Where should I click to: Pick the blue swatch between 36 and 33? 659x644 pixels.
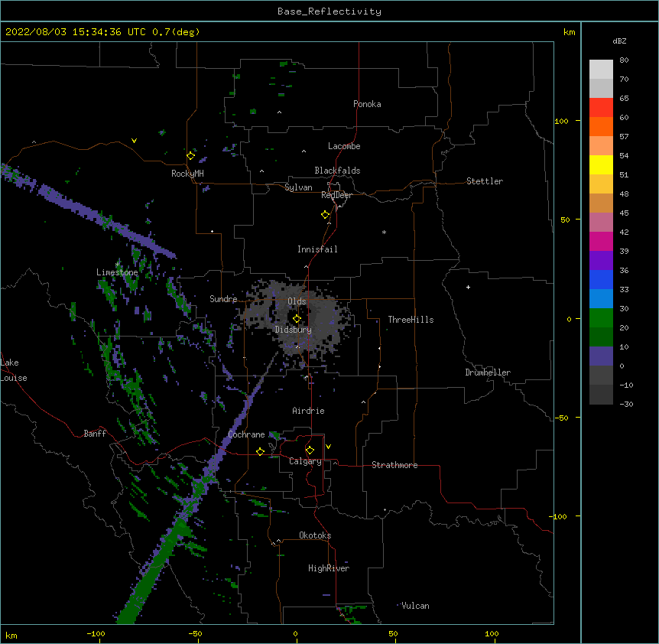[601, 279]
